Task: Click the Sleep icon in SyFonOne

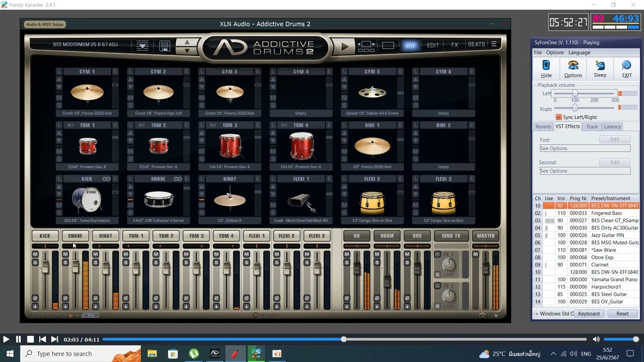Action: [600, 69]
